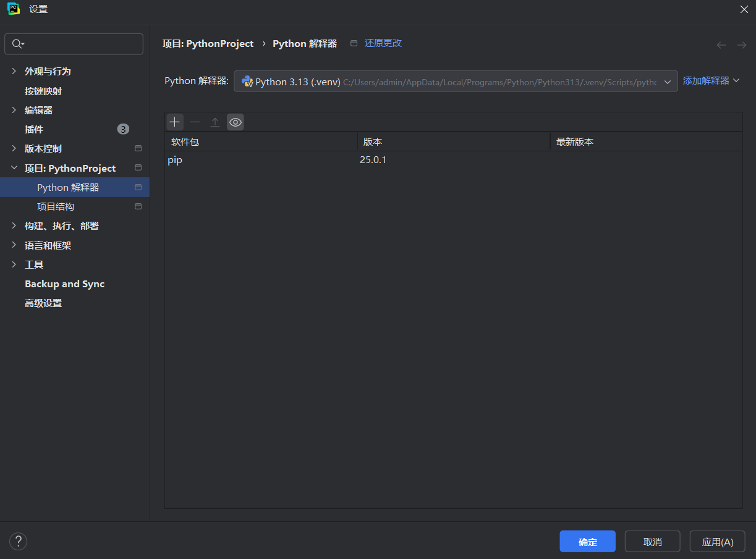Image resolution: width=756 pixels, height=559 pixels.
Task: Click the back navigation arrow
Action: pyautogui.click(x=721, y=45)
